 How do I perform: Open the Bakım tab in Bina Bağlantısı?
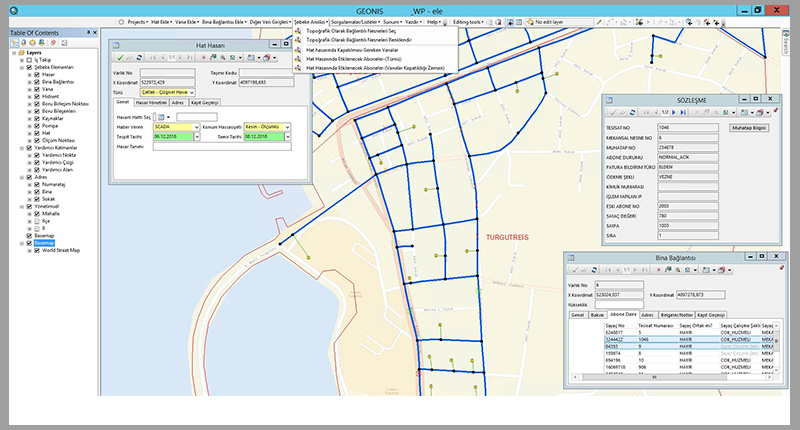[597, 315]
